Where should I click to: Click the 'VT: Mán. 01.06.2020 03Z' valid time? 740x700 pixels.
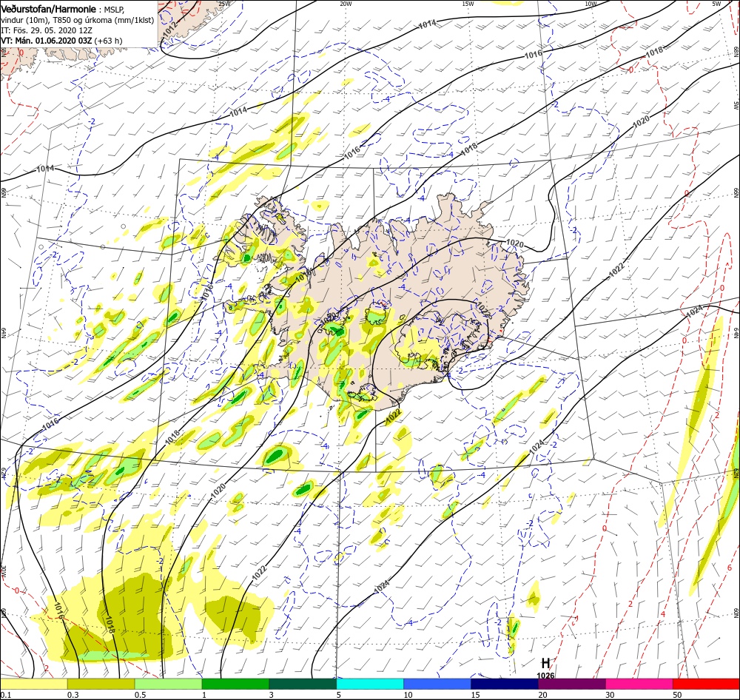tap(46, 41)
